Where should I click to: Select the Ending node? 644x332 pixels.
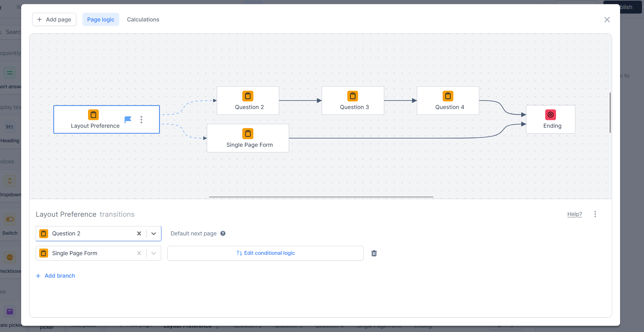click(551, 119)
